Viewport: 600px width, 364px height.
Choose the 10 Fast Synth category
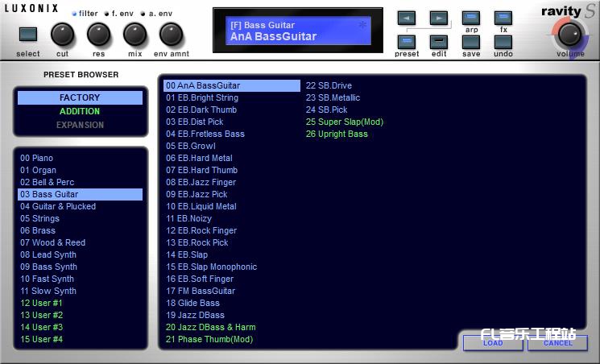(80, 279)
